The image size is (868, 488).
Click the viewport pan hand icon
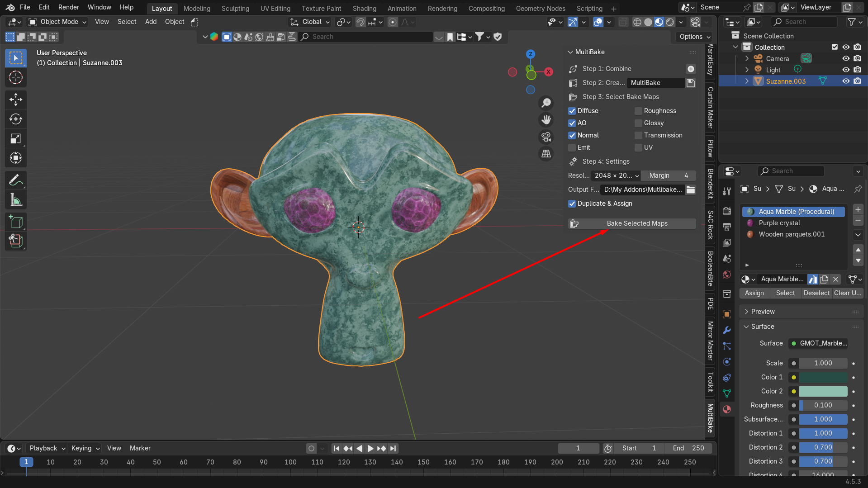click(x=546, y=119)
